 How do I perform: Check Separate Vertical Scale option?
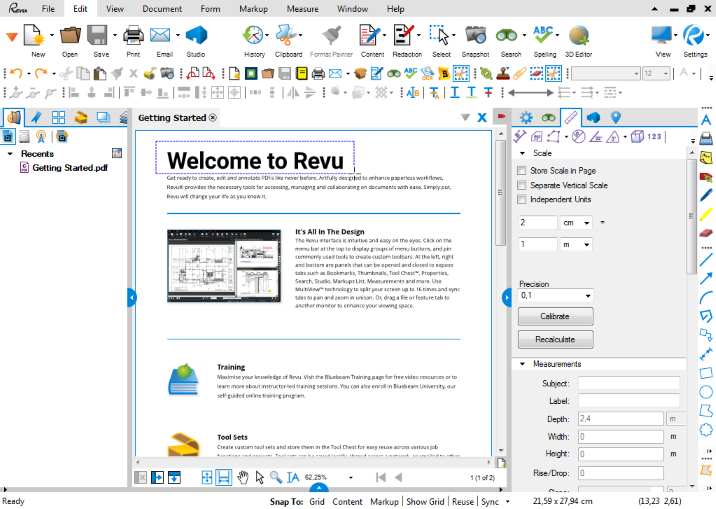(521, 185)
